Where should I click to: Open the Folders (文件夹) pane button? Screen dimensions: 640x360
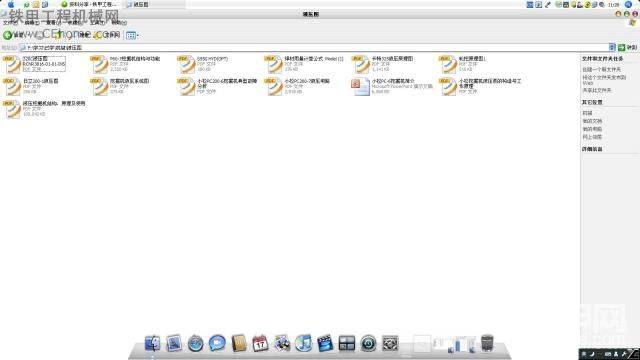tap(107, 36)
